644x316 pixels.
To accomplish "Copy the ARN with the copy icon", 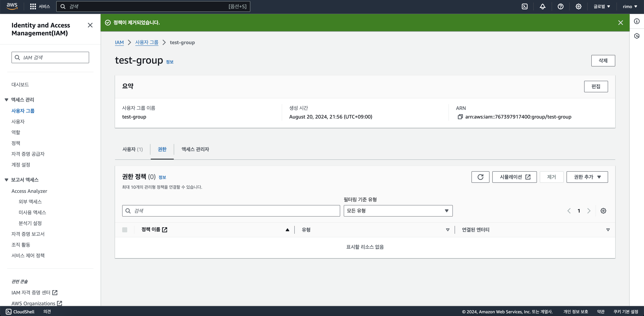I will click(460, 117).
